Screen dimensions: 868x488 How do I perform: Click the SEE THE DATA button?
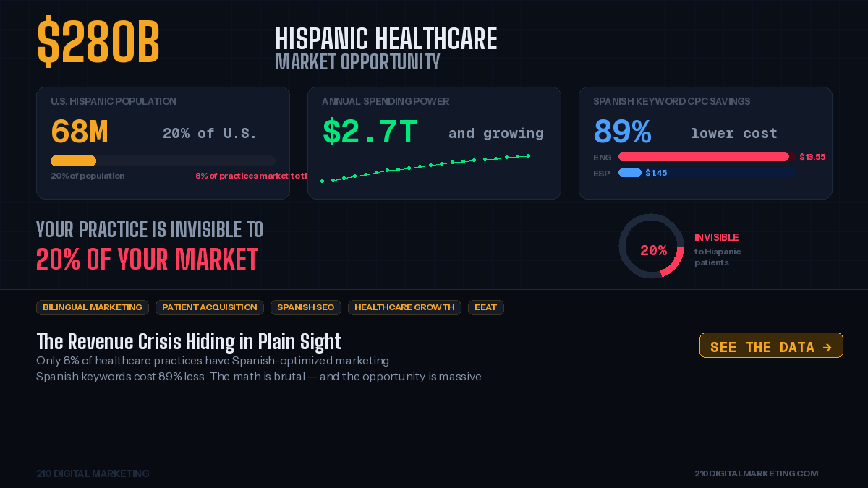(x=771, y=346)
